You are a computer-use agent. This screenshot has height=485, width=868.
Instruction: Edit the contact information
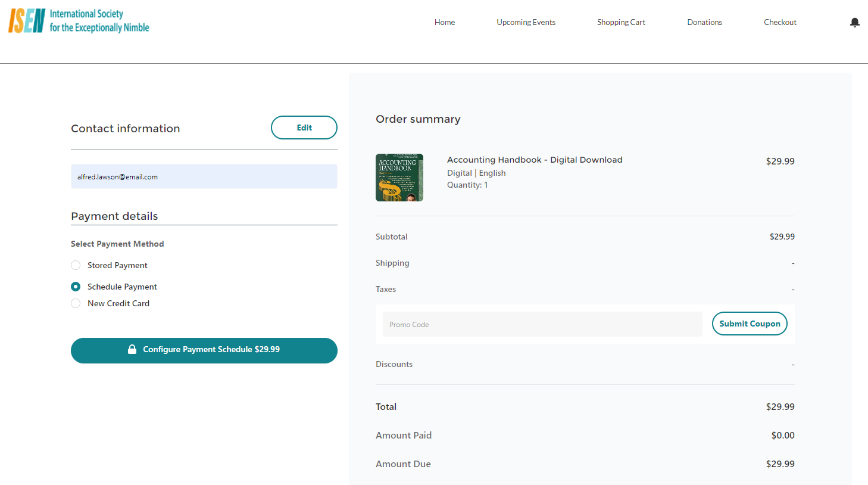tap(304, 127)
